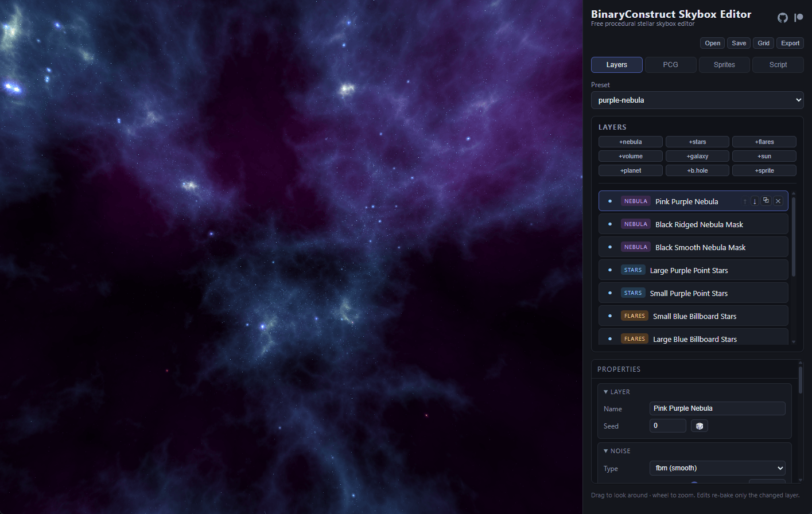812x514 pixels.
Task: Add a +b.hole layer
Action: (697, 170)
